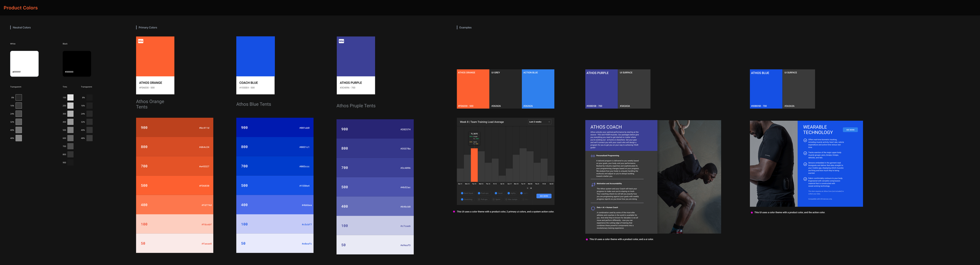Toggle the Push-ups filter chip
The width and height of the screenshot is (980, 265).
483,193
